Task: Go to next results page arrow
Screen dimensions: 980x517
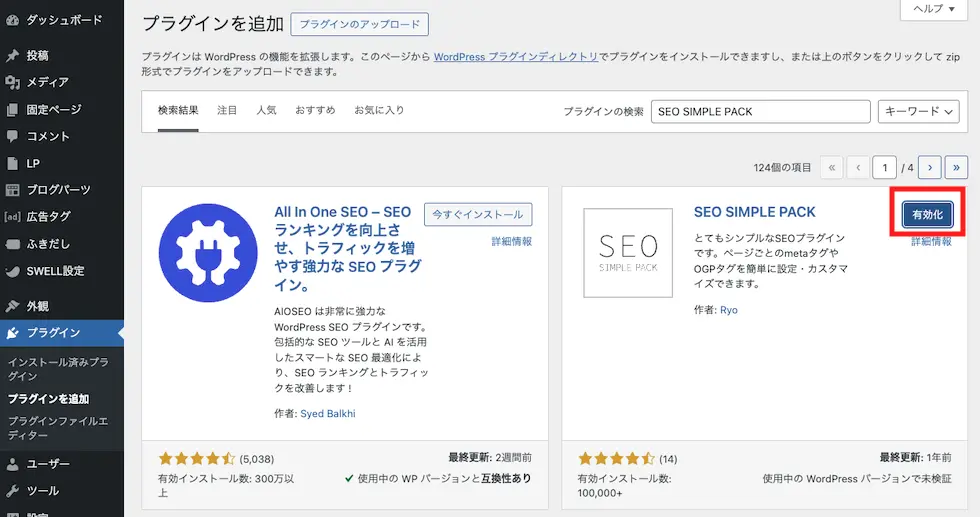Action: click(930, 168)
